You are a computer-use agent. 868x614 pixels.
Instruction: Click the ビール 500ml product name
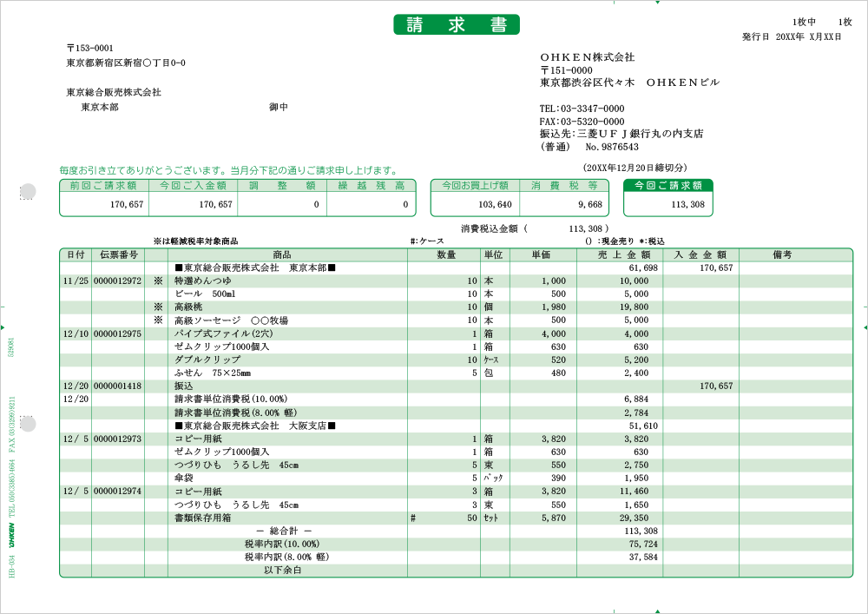[x=205, y=294]
